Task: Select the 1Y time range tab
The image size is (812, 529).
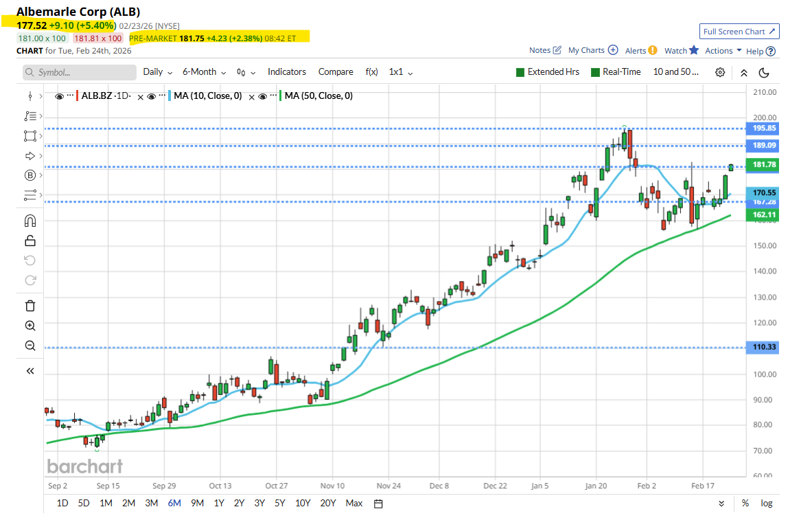Action: tap(219, 503)
